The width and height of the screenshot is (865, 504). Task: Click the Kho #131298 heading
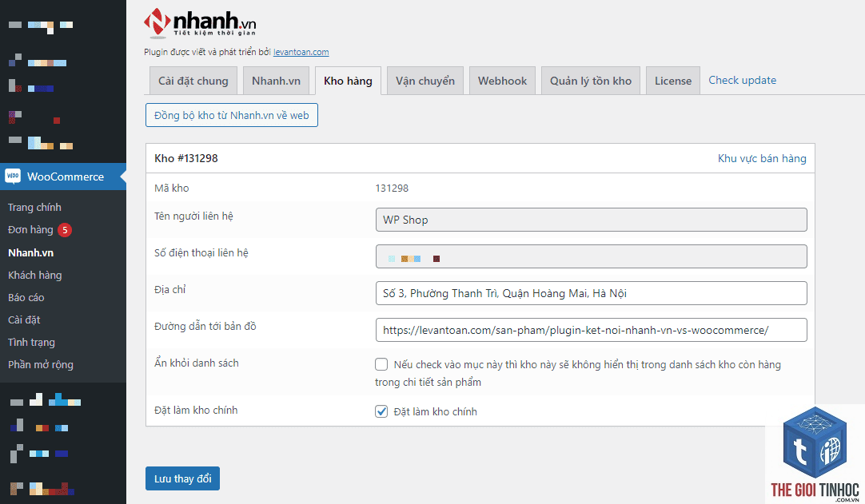[x=186, y=158]
